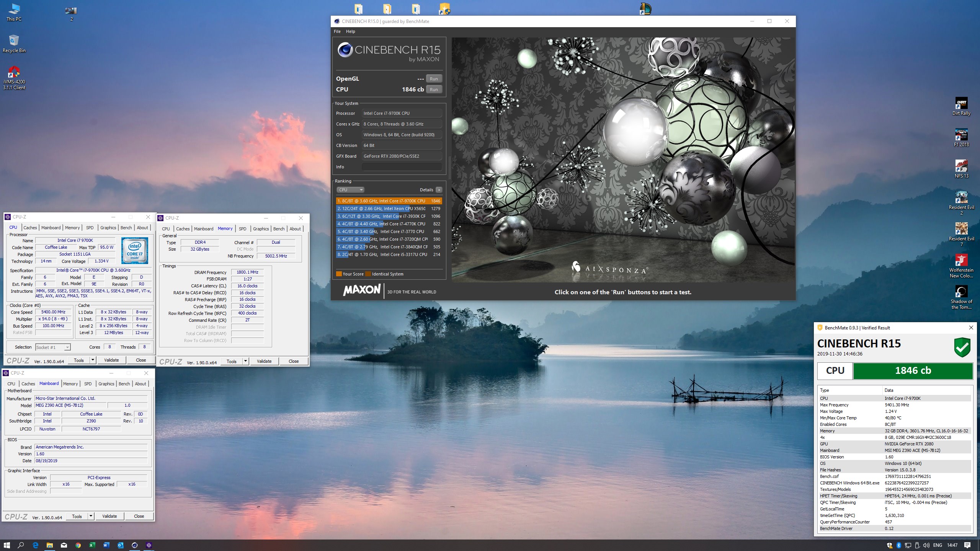Click the Windows Start button
Screen dimensions: 980x551
[x=7, y=545]
